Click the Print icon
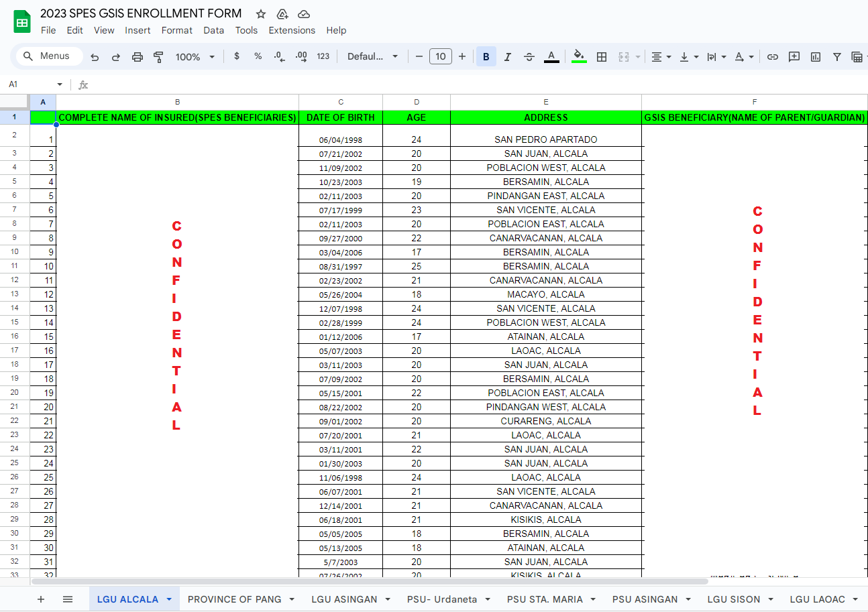The width and height of the screenshot is (868, 612). [x=138, y=57]
